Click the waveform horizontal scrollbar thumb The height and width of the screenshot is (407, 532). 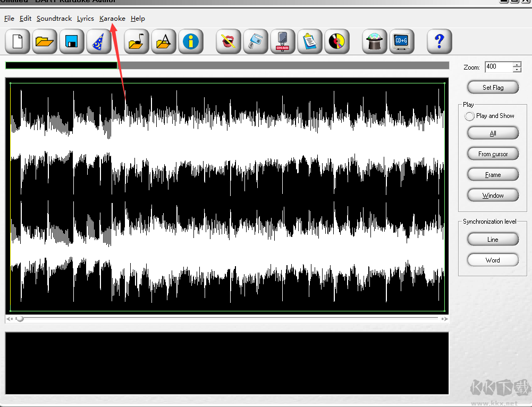point(20,319)
